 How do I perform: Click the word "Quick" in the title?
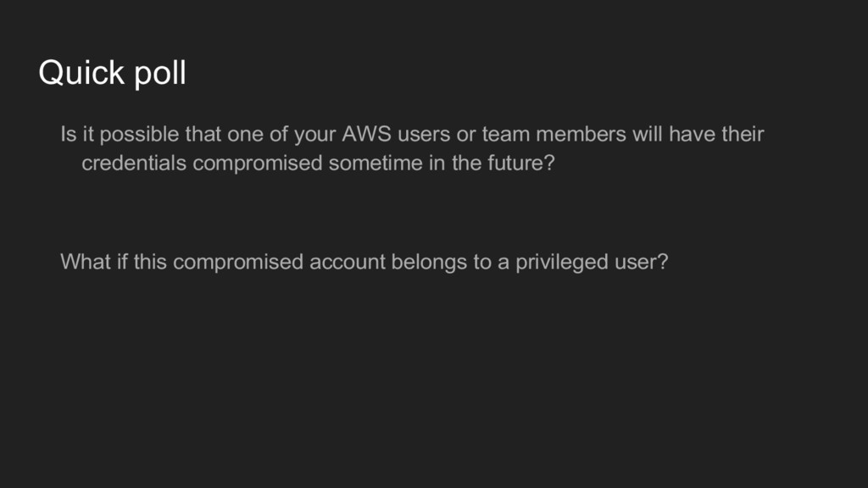(81, 72)
